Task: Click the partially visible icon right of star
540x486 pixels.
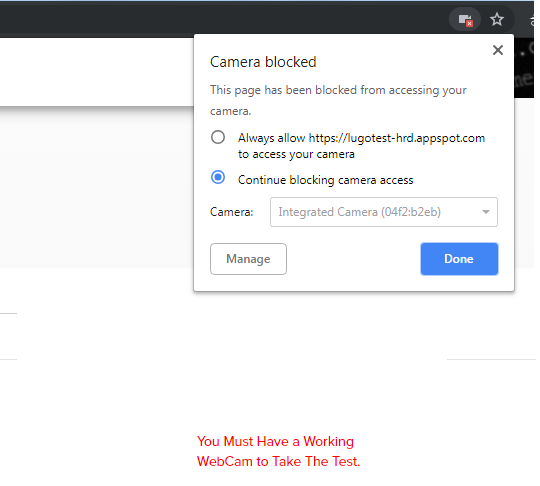Action: [x=534, y=20]
